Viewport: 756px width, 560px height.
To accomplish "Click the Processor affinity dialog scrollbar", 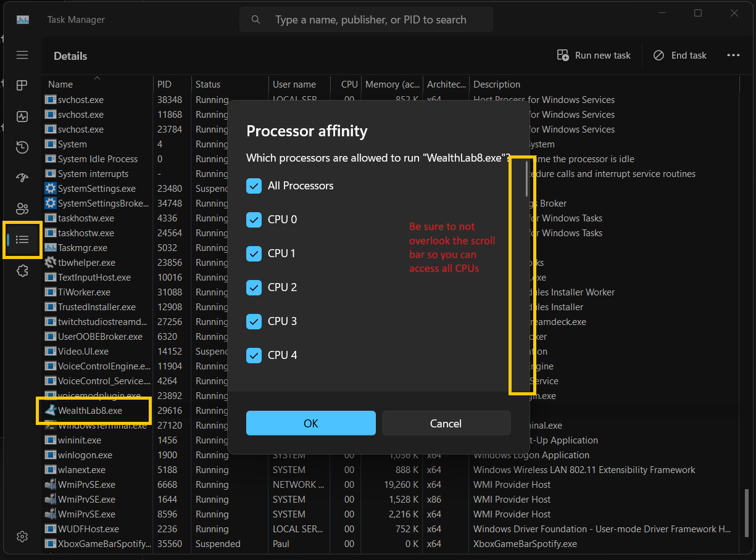I will click(x=526, y=178).
